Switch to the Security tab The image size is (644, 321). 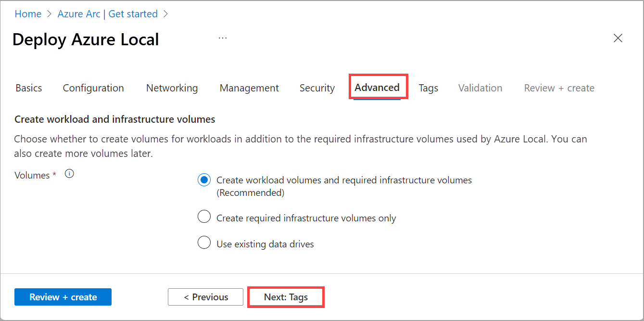317,88
